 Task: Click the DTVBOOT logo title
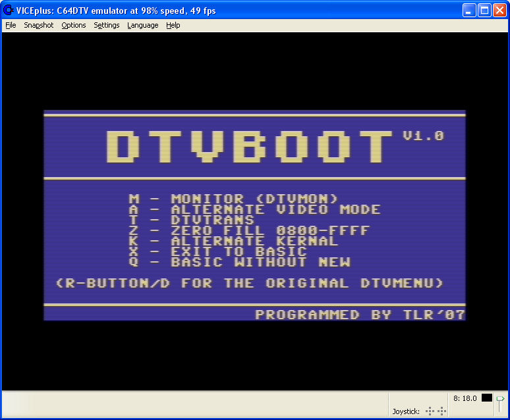point(250,147)
